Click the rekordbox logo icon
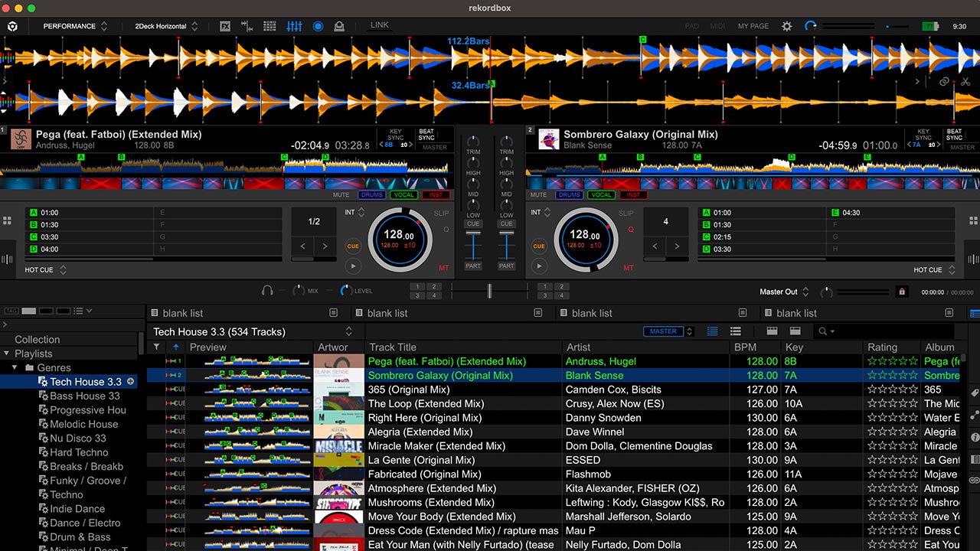 click(13, 26)
